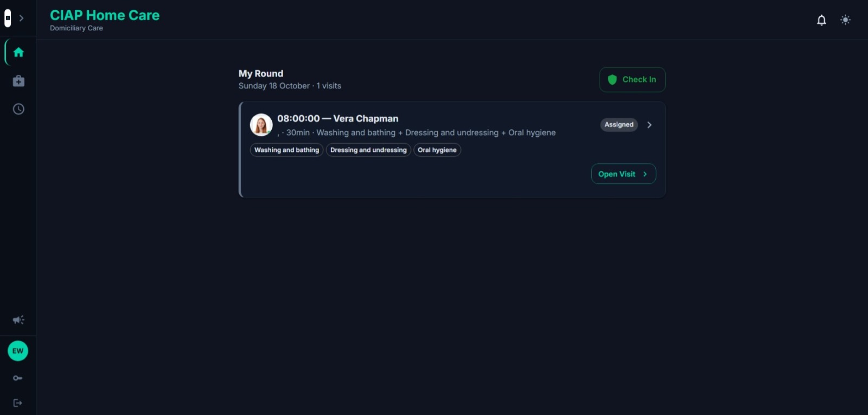
Task: Open the Home page from sidebar
Action: [x=18, y=52]
